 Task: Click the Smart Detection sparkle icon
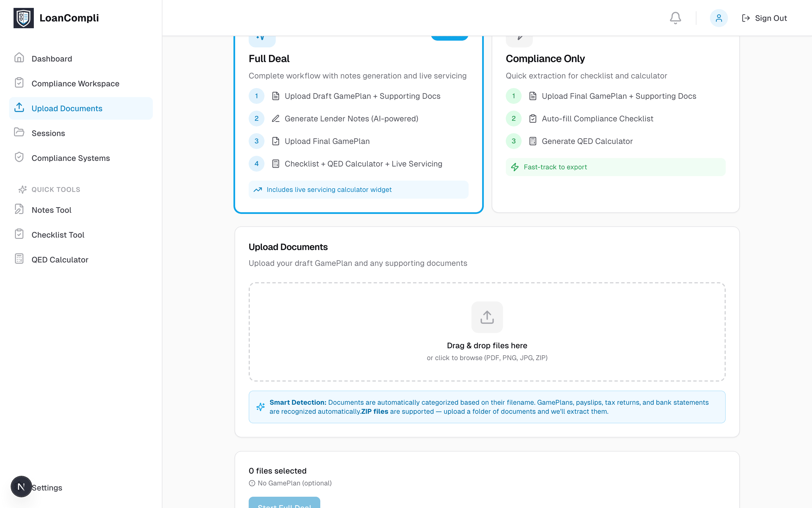261,407
